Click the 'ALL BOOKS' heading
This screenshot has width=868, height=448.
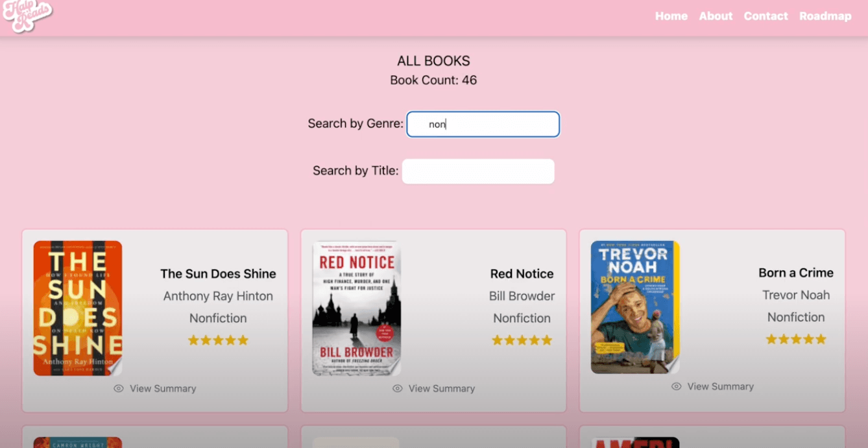433,61
